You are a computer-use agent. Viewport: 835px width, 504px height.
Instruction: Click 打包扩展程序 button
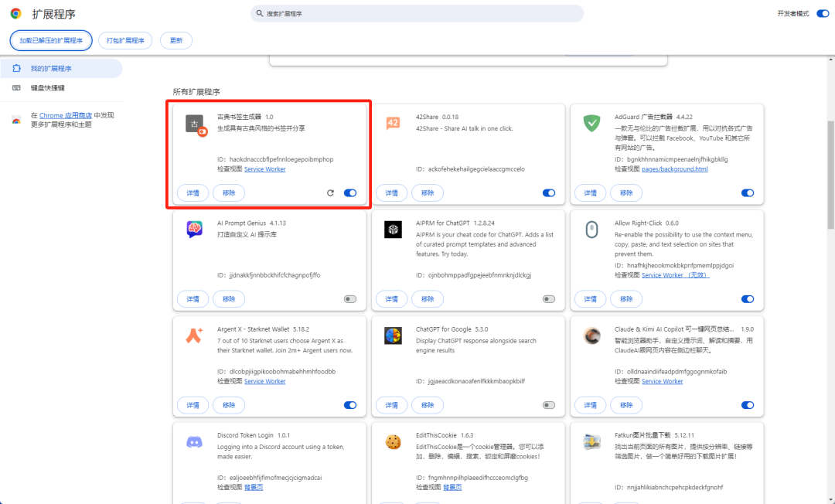tap(125, 40)
